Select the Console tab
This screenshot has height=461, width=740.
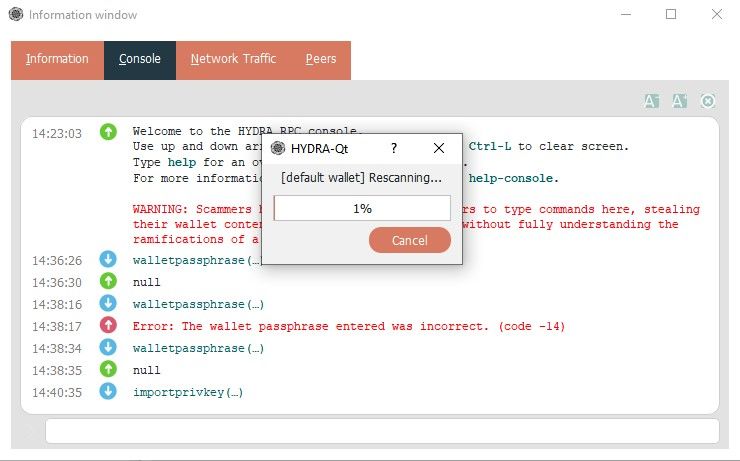(x=140, y=60)
